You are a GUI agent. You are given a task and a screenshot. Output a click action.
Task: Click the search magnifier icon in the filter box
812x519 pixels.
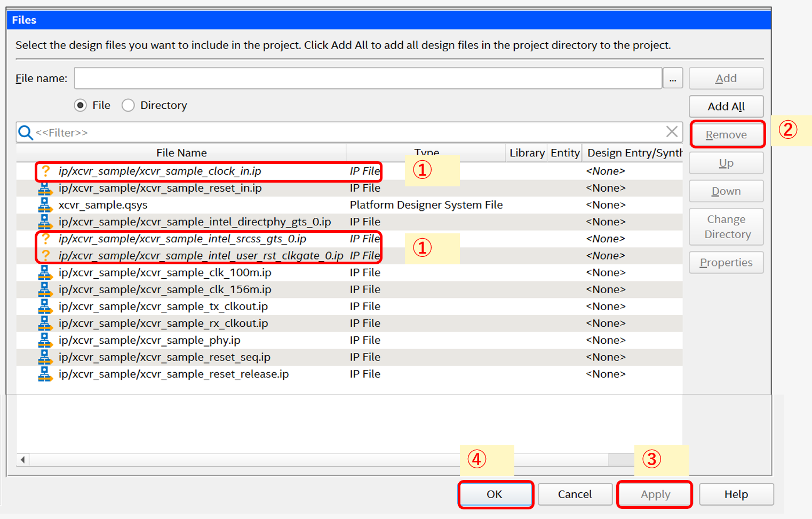[26, 132]
